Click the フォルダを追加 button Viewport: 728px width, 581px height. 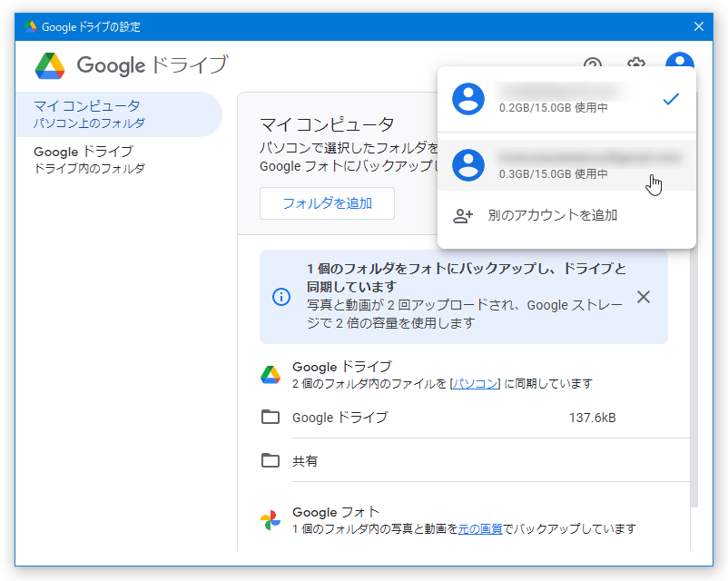(x=327, y=203)
